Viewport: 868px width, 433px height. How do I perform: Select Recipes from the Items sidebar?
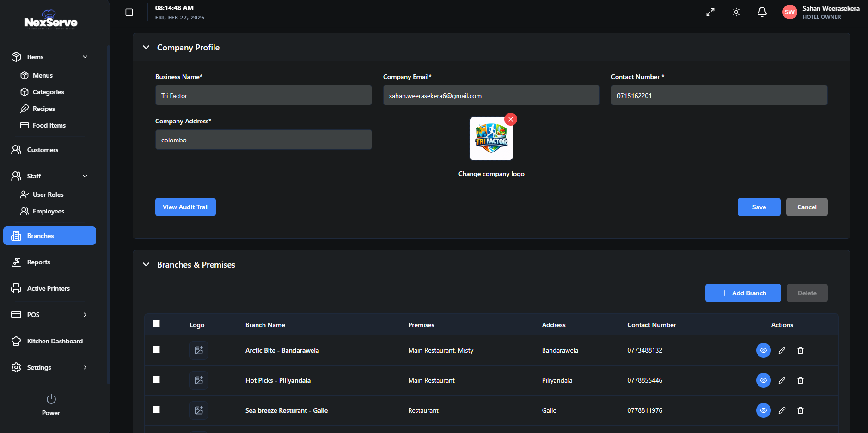click(x=44, y=109)
